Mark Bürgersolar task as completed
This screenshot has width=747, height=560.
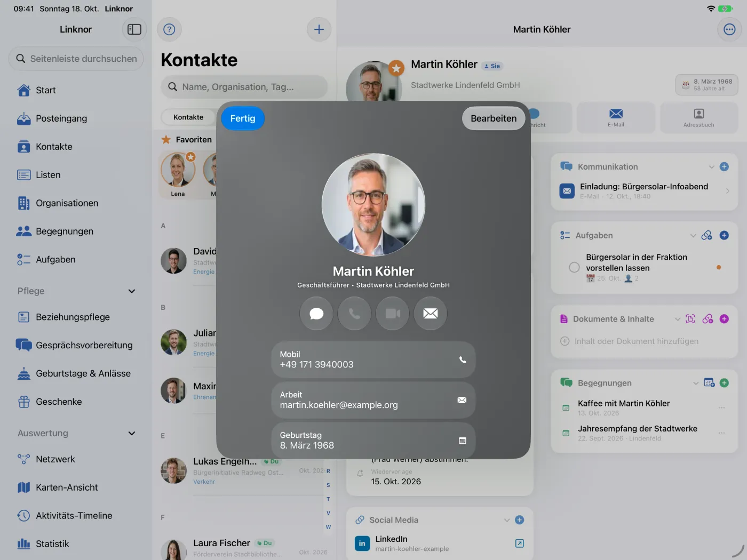[x=574, y=267]
